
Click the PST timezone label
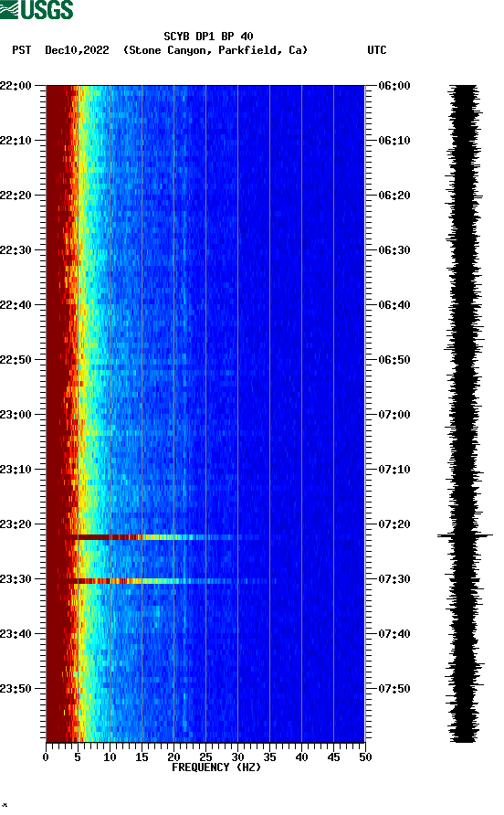click(21, 50)
